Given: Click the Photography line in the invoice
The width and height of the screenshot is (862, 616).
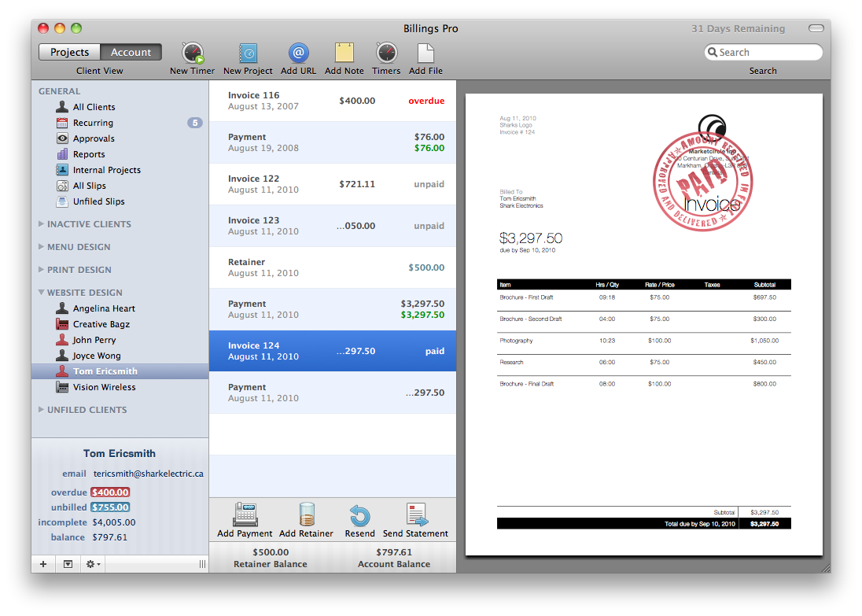Looking at the screenshot, I should (x=644, y=341).
